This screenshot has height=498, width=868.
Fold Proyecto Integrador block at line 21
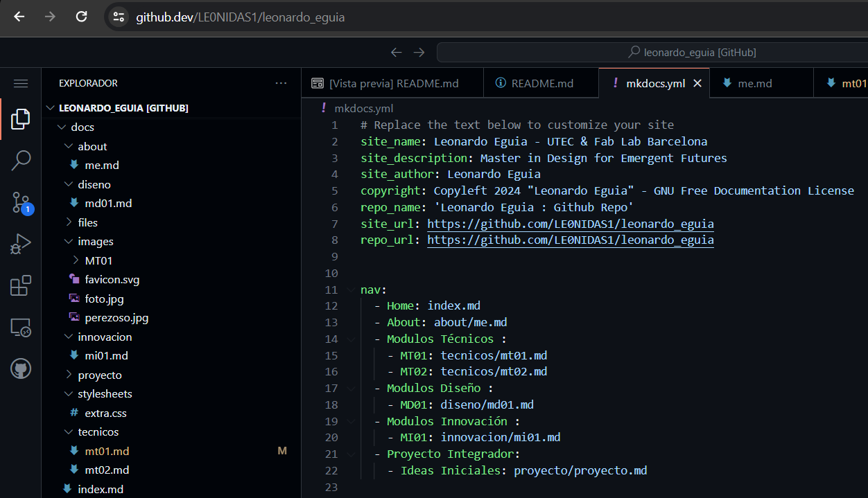click(x=351, y=454)
